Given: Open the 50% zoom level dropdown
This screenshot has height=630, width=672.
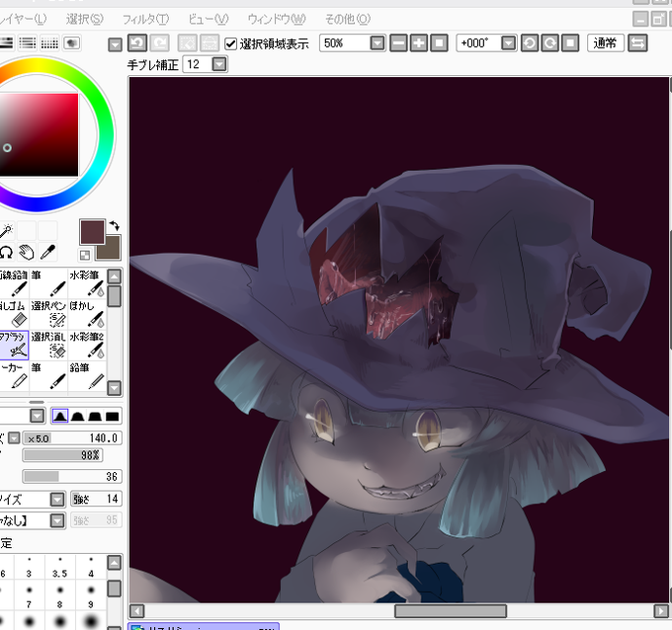Looking at the screenshot, I should (378, 43).
